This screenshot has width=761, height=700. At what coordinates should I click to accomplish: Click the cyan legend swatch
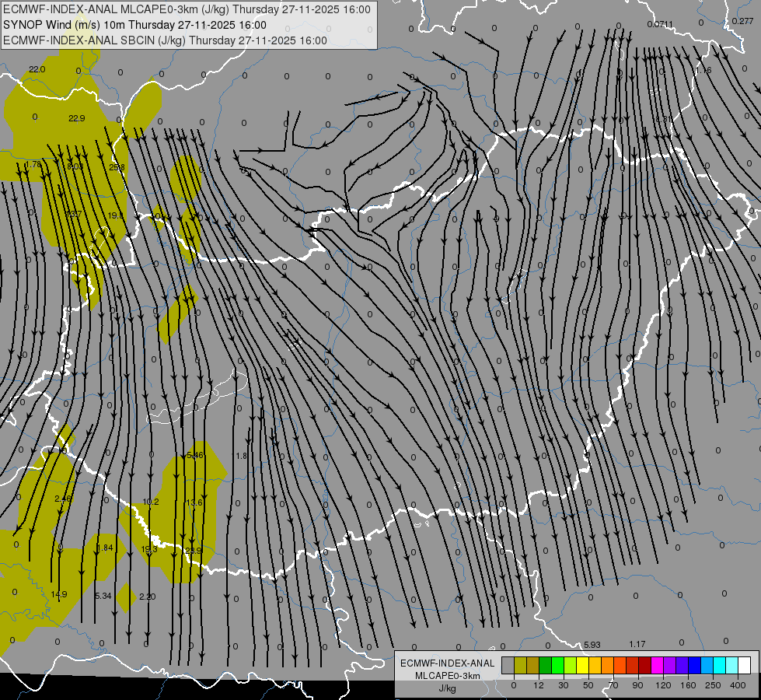[719, 665]
